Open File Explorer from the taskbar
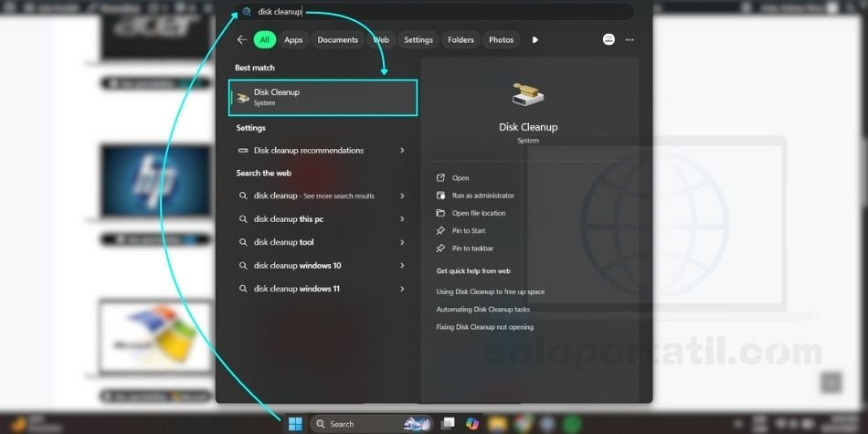868x434 pixels. [x=498, y=424]
